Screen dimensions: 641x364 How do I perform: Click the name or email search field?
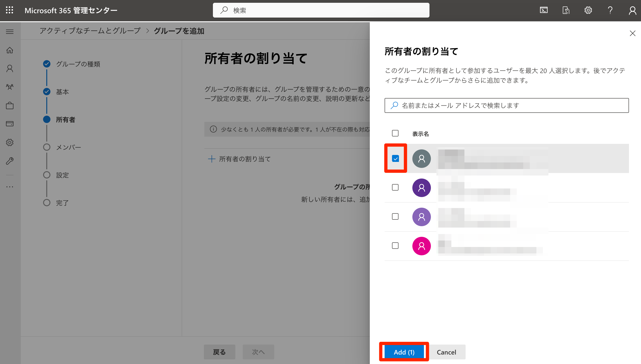[507, 105]
